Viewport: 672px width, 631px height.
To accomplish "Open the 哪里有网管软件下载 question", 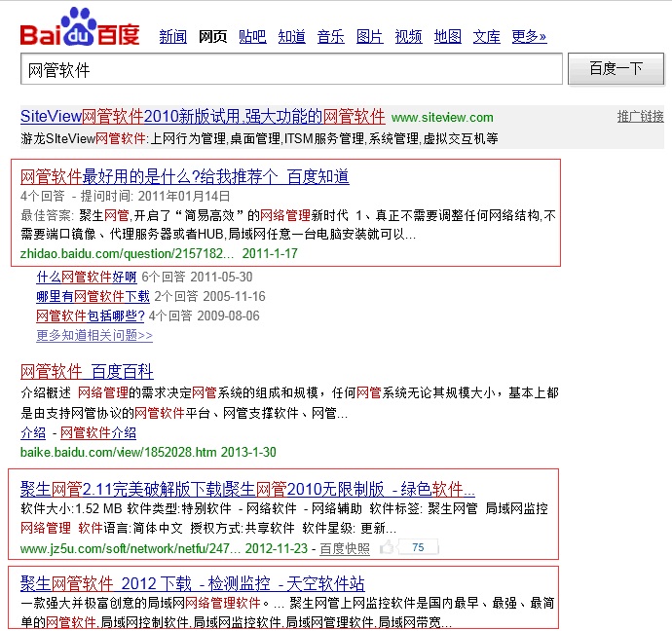I will pos(93,296).
